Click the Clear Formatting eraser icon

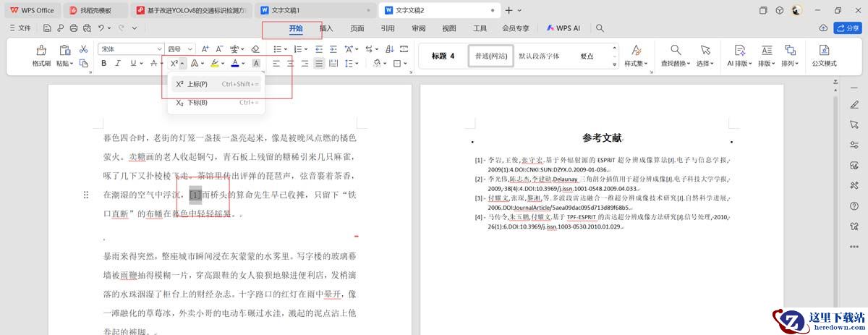(255, 48)
